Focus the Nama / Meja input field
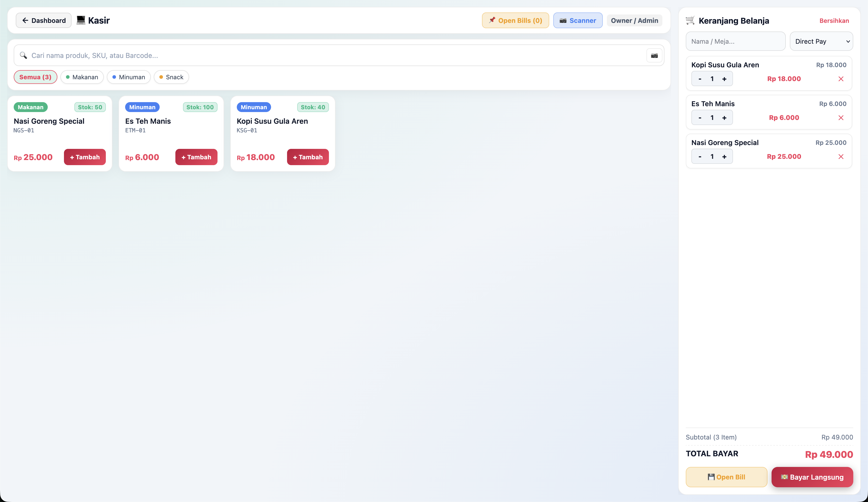The width and height of the screenshot is (868, 502). 736,41
